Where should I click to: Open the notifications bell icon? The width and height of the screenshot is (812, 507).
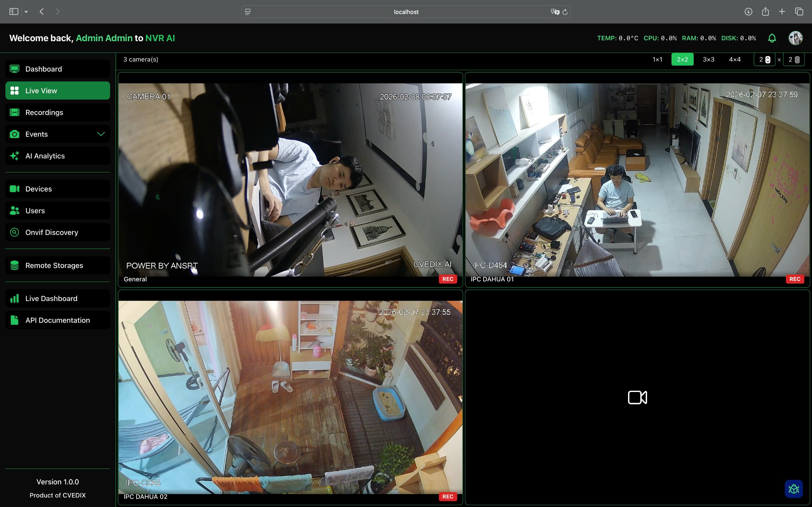coord(772,38)
